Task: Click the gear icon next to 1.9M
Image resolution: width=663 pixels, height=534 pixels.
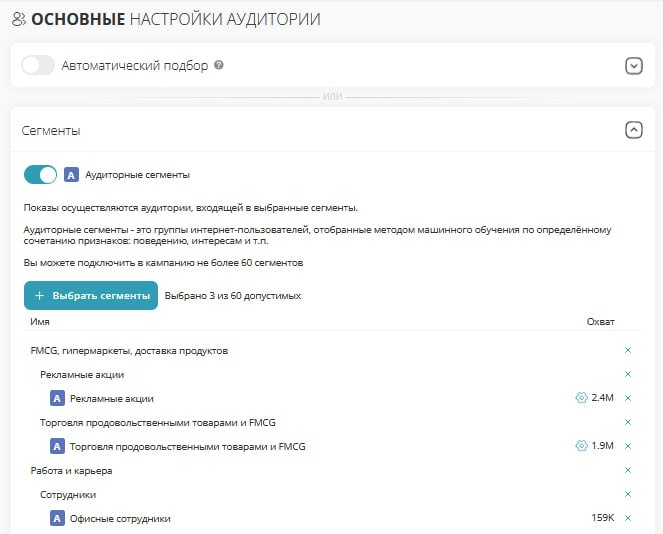Action: [581, 446]
